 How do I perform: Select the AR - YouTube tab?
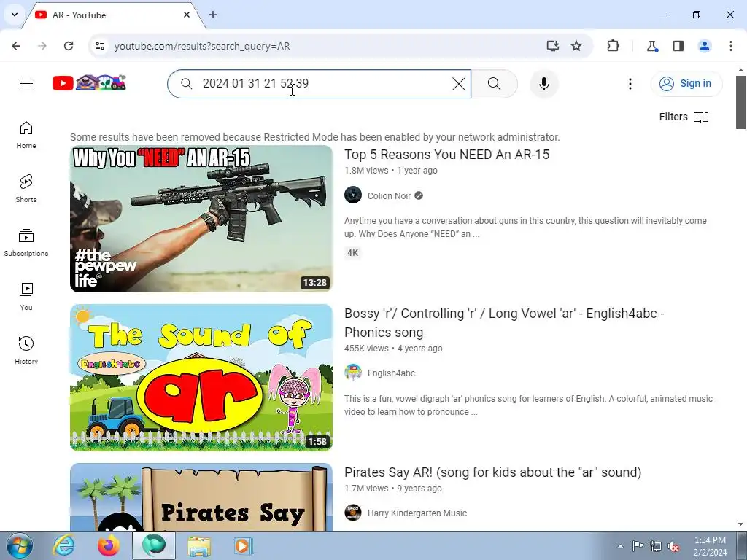[113, 15]
